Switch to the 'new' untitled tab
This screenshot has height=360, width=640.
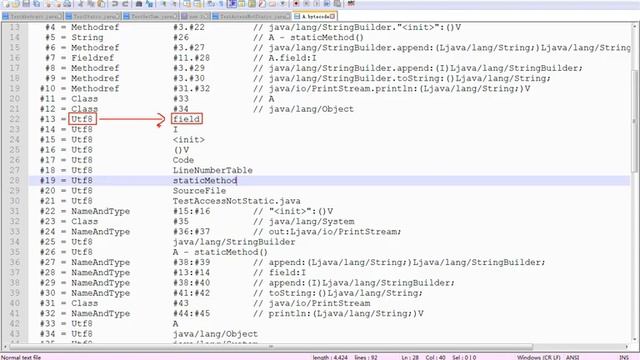coord(195,16)
